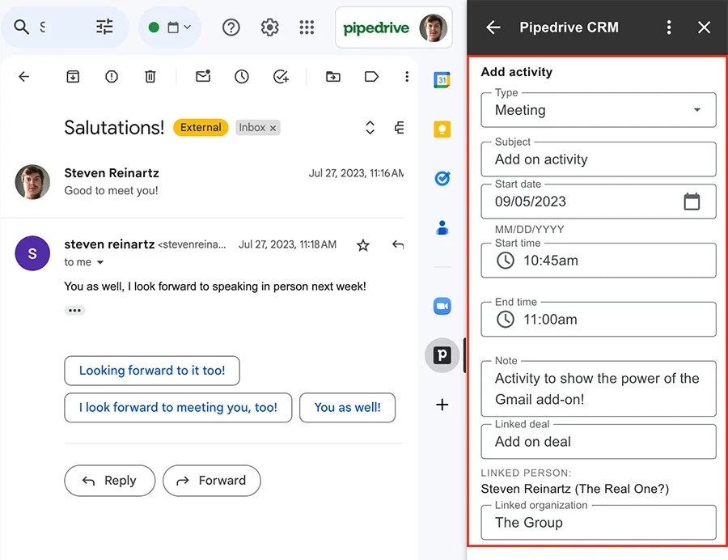The image size is (728, 560).
Task: Delete the conversation using the trash icon
Action: pos(150,76)
